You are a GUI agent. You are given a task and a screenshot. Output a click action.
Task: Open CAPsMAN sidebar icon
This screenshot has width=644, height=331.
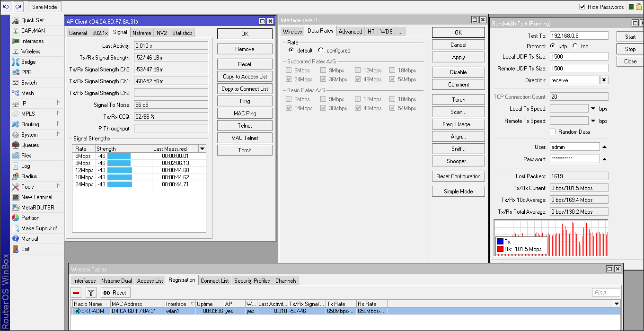[16, 31]
